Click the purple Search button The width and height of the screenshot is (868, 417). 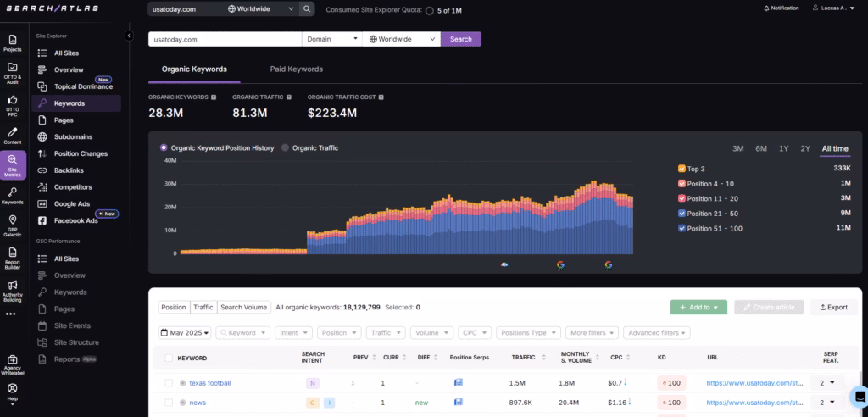coord(461,39)
